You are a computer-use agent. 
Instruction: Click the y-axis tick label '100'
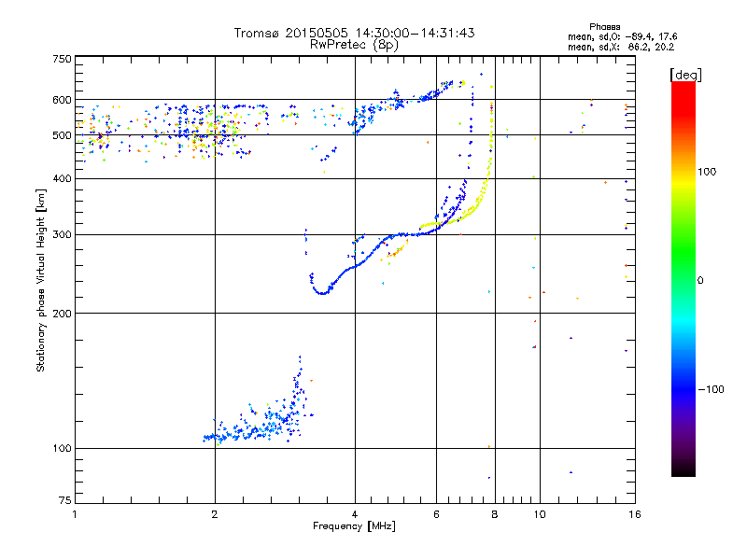coord(62,449)
